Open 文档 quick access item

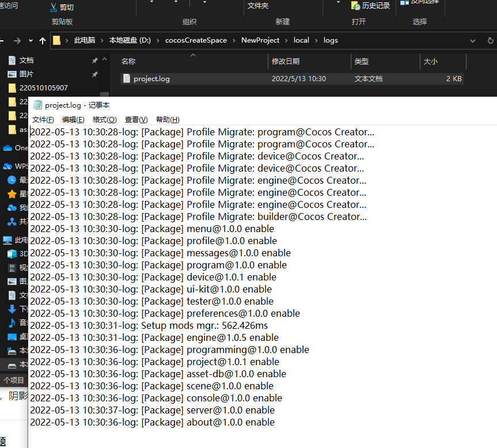click(26, 60)
